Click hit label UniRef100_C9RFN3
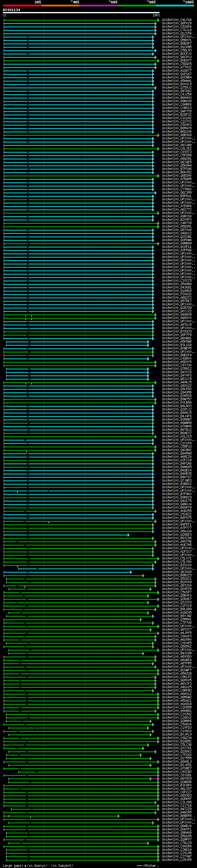The image size is (197, 868). coord(177,690)
